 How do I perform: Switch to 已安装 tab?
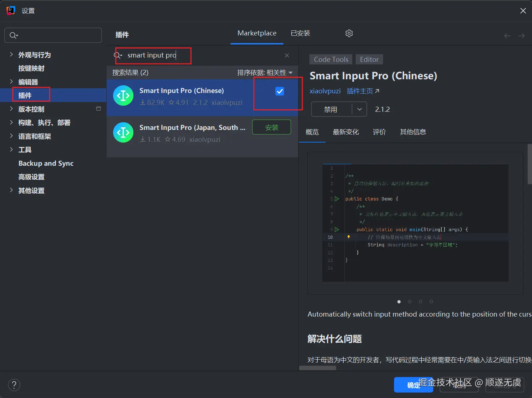coord(300,33)
